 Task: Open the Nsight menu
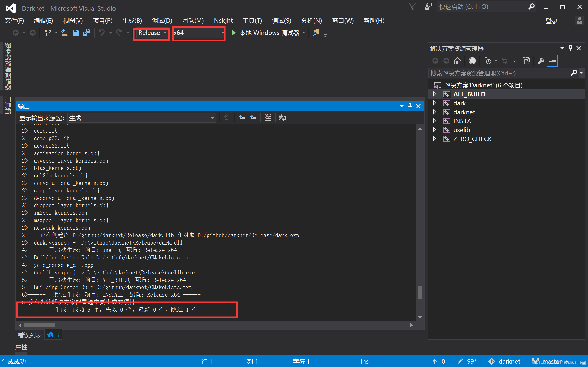(223, 21)
